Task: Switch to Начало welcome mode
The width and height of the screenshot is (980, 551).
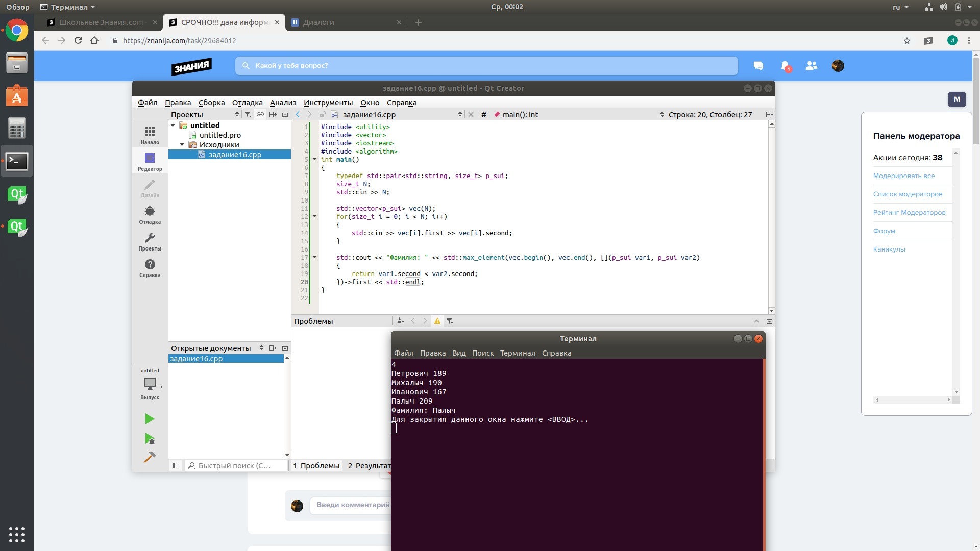Action: click(x=150, y=135)
